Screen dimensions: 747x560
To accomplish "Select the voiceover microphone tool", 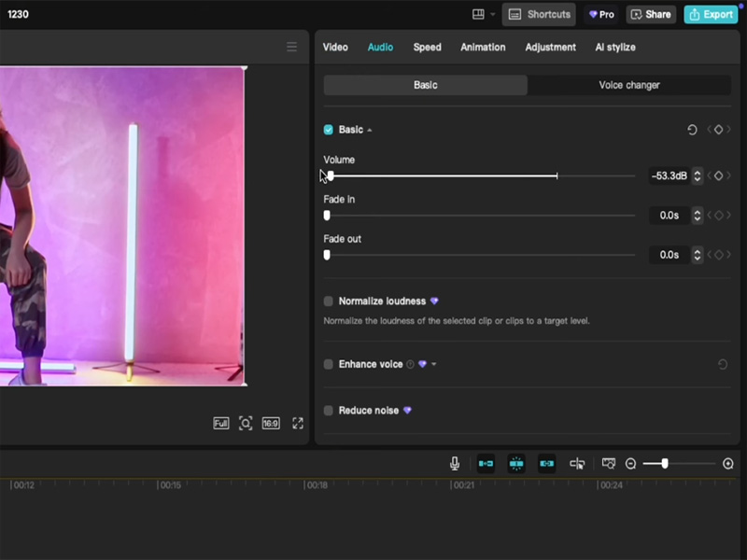I will coord(455,463).
